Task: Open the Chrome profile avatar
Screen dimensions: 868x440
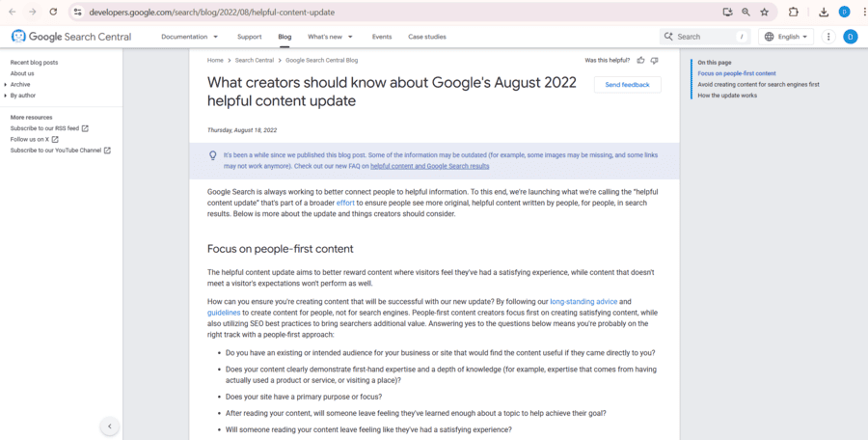Action: click(x=844, y=12)
